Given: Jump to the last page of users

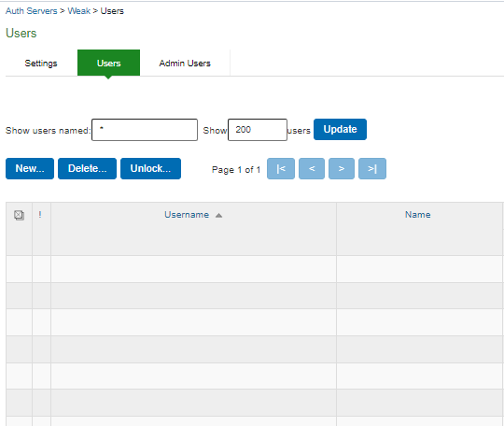Looking at the screenshot, I should (372, 168).
